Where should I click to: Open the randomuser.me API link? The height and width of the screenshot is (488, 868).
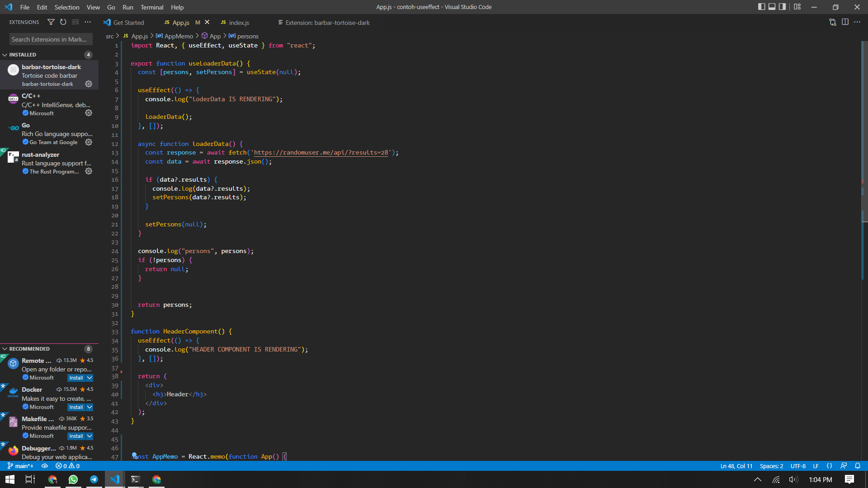(321, 153)
